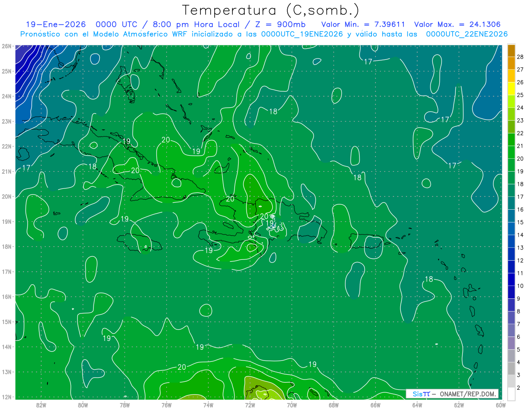Select the '8:00 pm Hora Local' text
The height and width of the screenshot is (411, 532).
pos(197,24)
